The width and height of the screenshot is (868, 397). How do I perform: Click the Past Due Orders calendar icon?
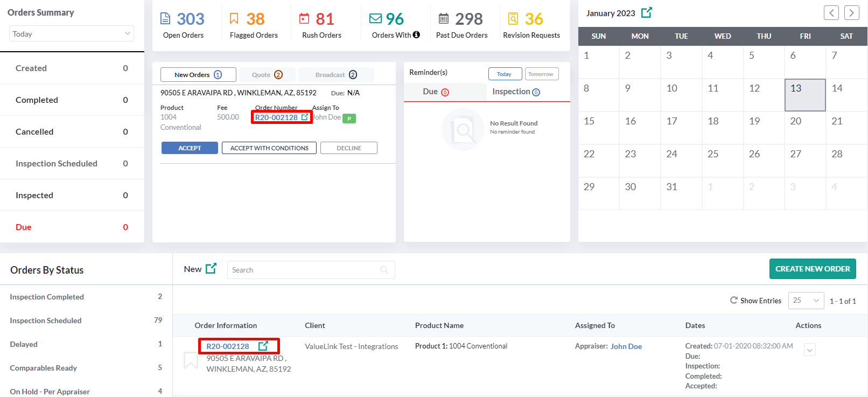tap(444, 19)
